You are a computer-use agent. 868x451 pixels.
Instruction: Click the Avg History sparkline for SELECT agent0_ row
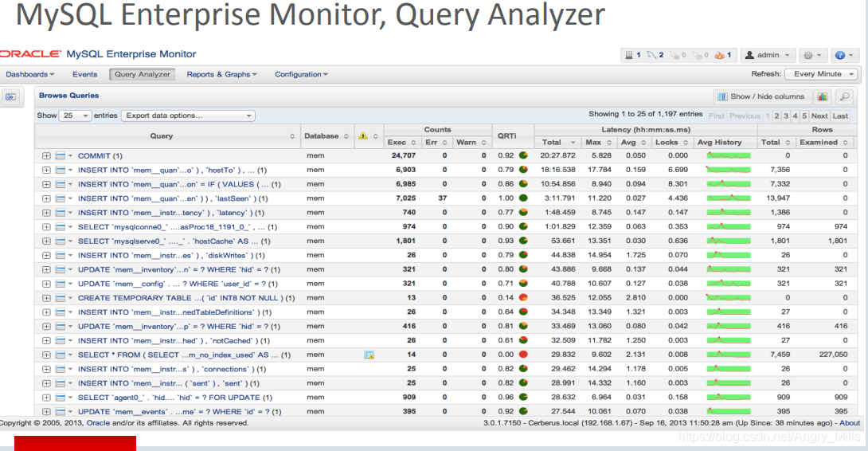point(728,398)
